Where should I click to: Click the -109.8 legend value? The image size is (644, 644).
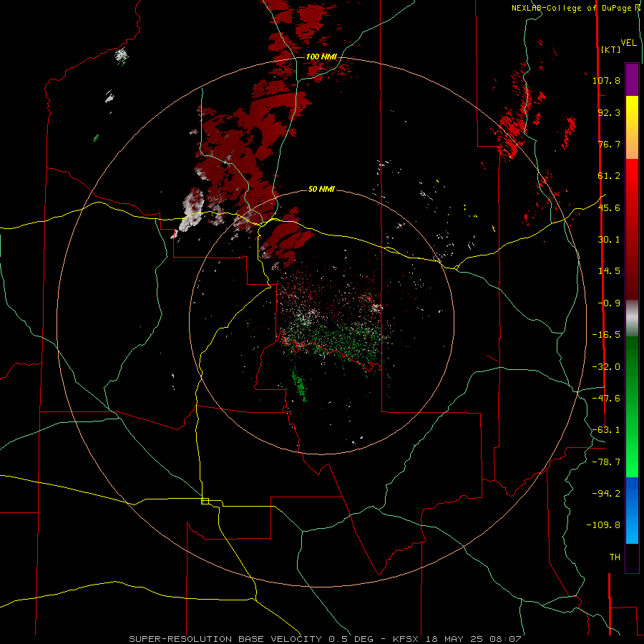point(603,525)
